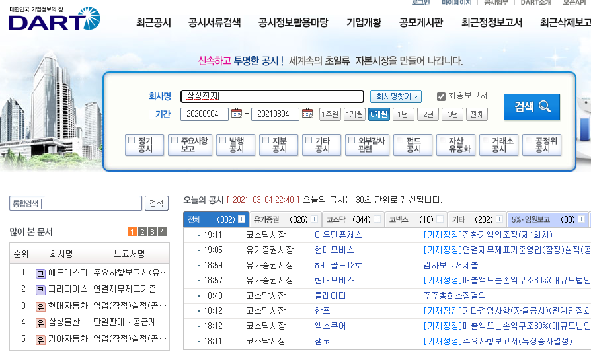
Task: Click market icon beside 현대자동차
Action: pos(40,307)
